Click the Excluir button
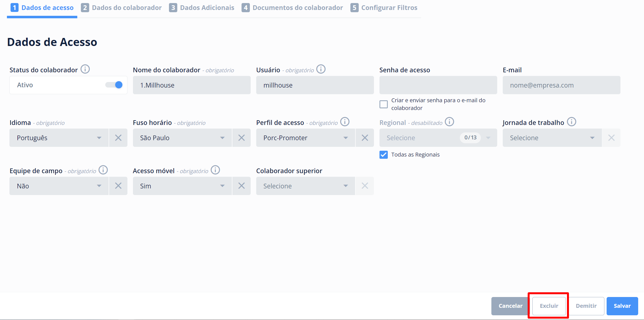 [549, 306]
